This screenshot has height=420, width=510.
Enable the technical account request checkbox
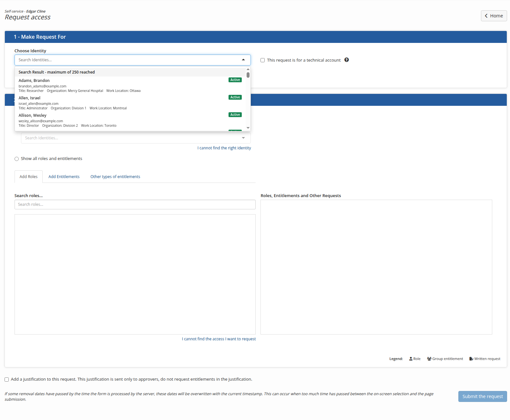[x=262, y=60]
